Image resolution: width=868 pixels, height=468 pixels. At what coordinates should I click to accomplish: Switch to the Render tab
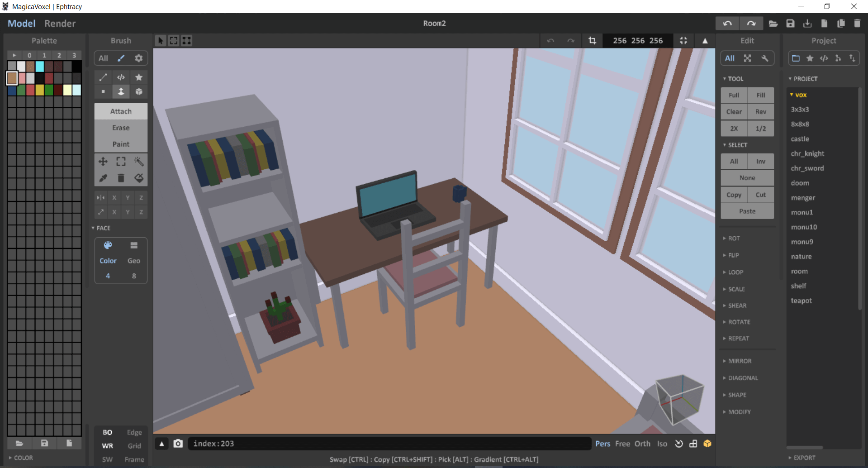click(60, 24)
